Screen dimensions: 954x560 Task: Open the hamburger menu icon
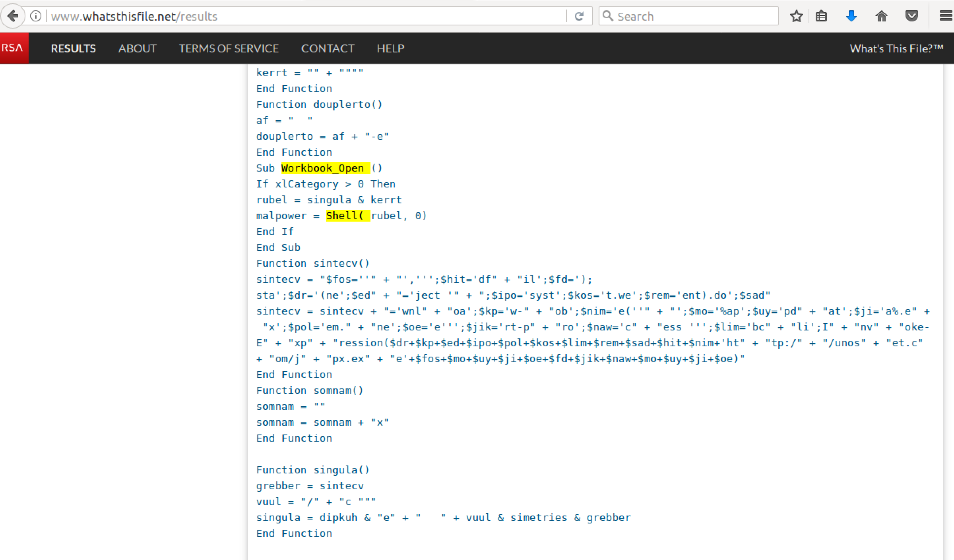pyautogui.click(x=945, y=16)
